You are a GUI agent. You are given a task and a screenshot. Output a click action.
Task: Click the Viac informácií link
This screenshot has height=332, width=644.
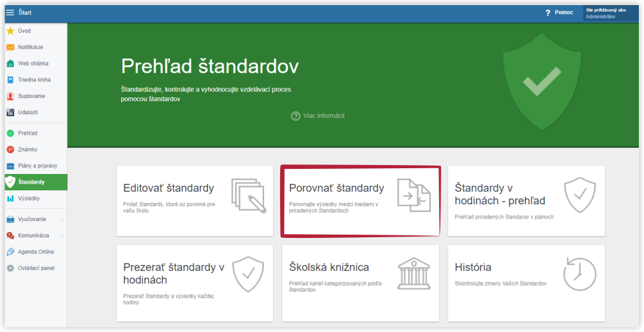pyautogui.click(x=324, y=116)
